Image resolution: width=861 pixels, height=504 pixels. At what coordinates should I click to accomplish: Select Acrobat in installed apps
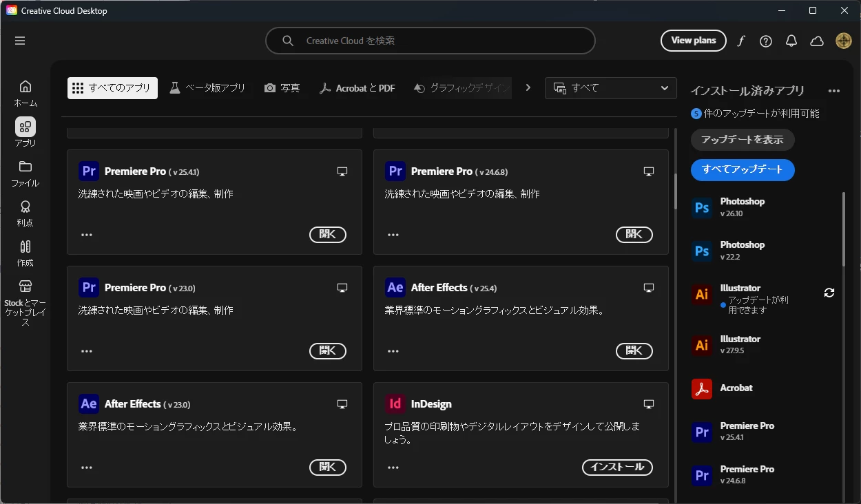coord(763,388)
